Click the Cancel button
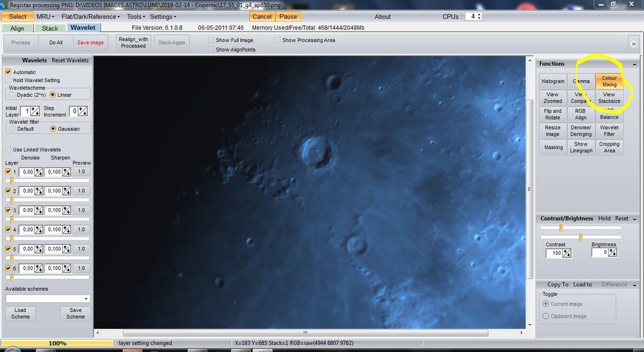 tap(261, 17)
